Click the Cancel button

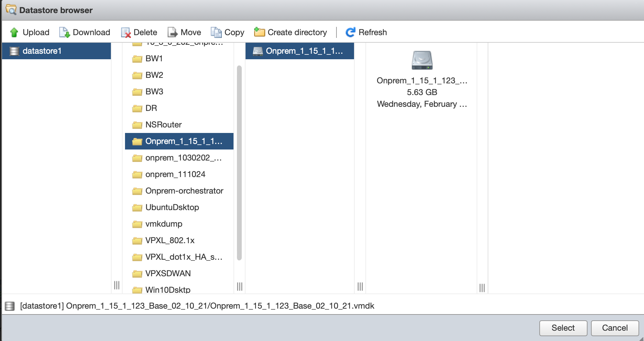(615, 328)
